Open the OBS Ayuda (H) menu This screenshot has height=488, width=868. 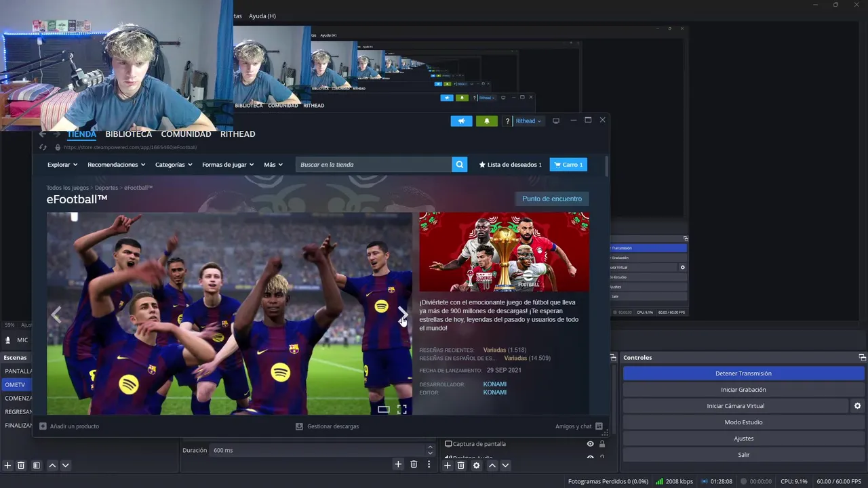tap(262, 16)
